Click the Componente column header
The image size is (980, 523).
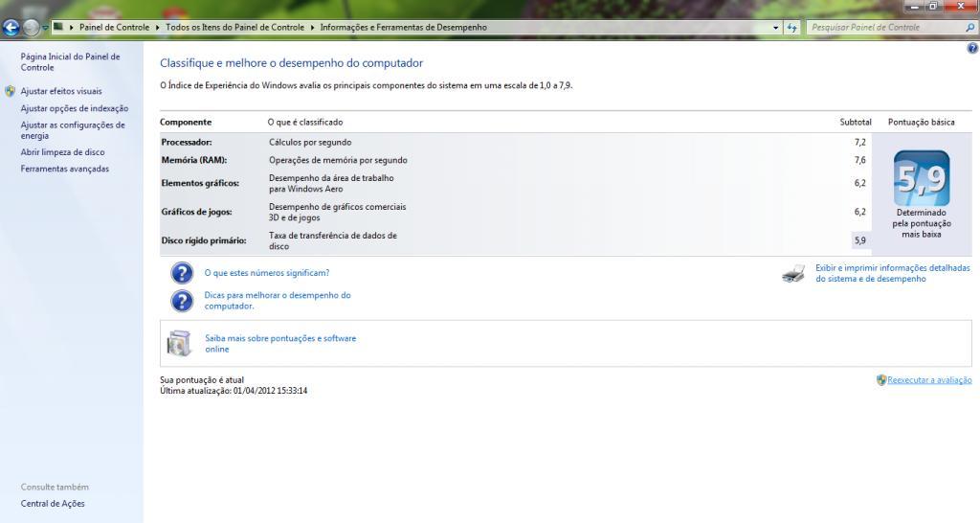[x=186, y=123]
